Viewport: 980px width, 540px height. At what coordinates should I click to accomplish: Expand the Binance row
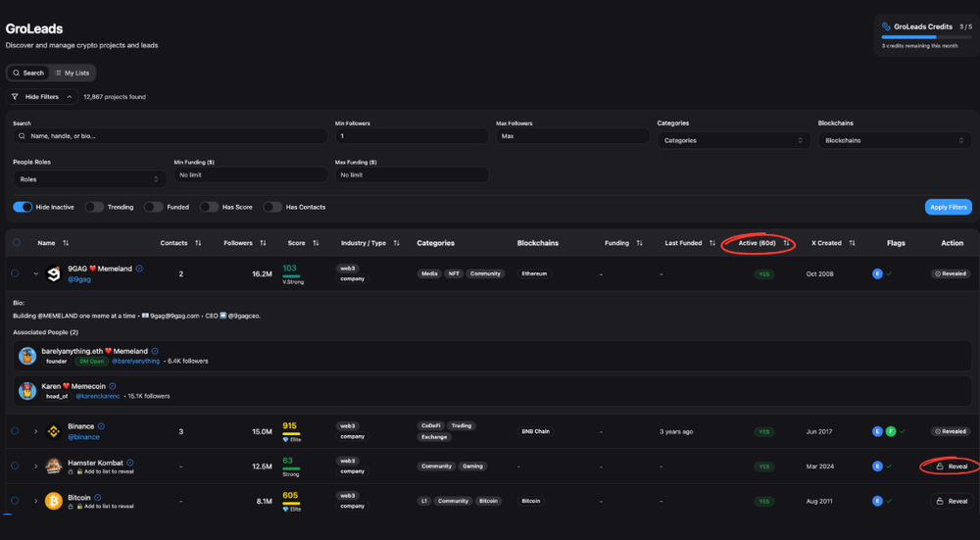pyautogui.click(x=35, y=431)
